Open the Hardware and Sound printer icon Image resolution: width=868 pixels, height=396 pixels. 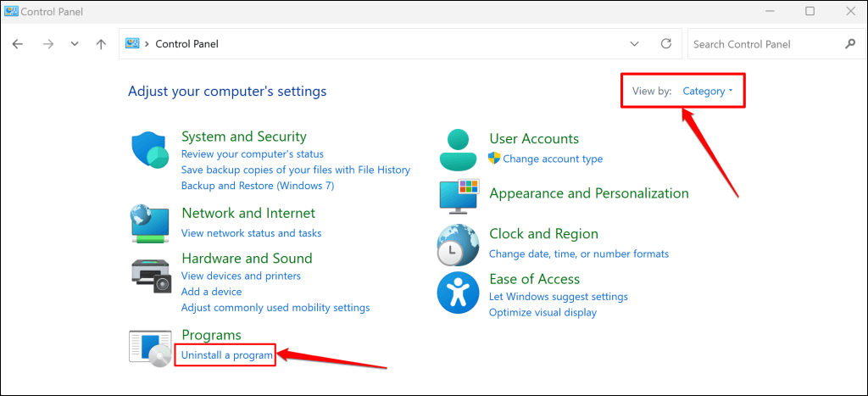pyautogui.click(x=153, y=276)
